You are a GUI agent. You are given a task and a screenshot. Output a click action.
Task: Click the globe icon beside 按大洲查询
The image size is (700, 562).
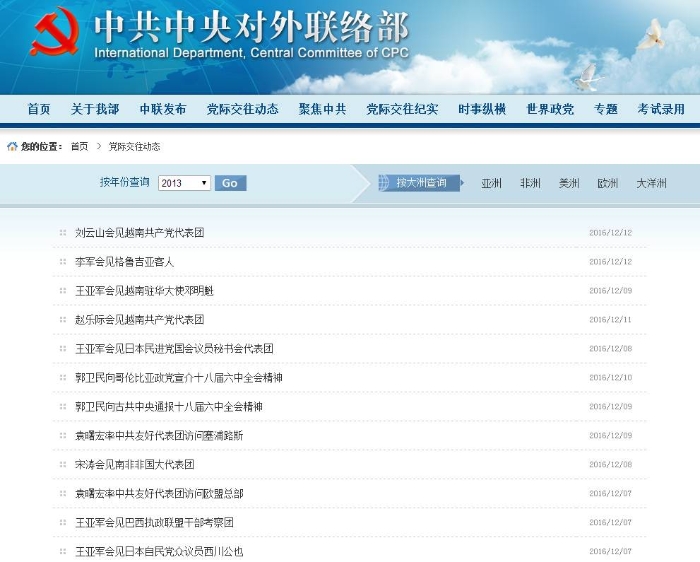tap(384, 183)
